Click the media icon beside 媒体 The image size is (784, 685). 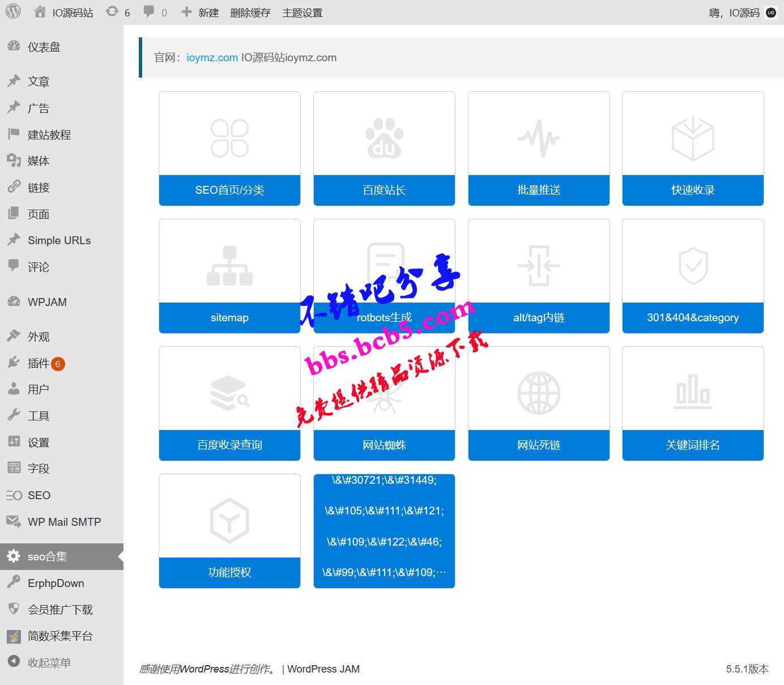click(14, 160)
